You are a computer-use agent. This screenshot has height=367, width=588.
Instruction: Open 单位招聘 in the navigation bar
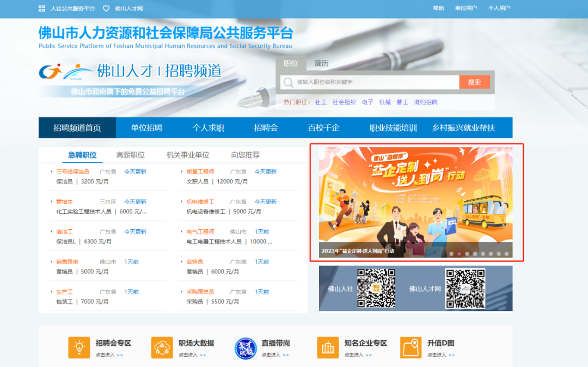click(x=146, y=128)
